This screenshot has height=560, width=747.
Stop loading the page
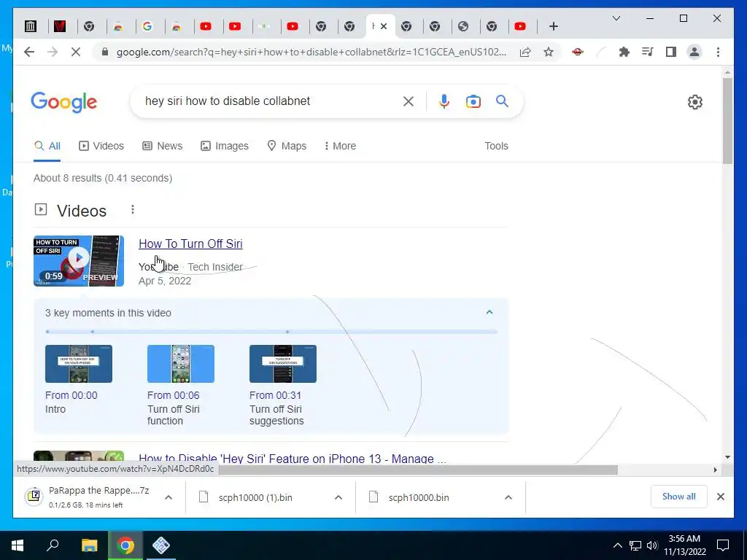(x=76, y=52)
